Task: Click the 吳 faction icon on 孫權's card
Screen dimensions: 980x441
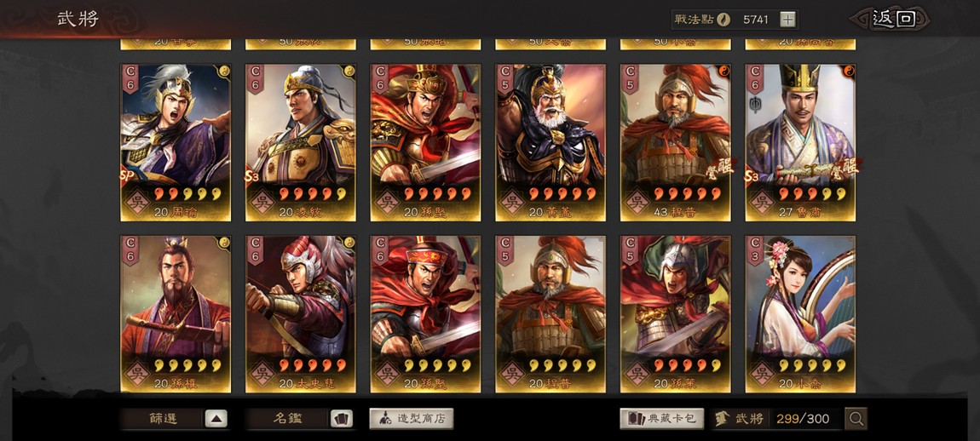Action: pos(137,374)
